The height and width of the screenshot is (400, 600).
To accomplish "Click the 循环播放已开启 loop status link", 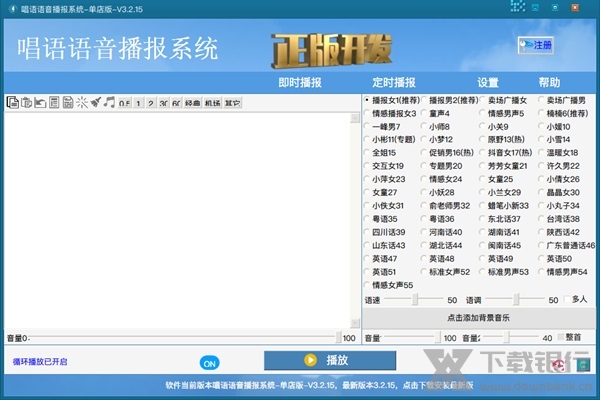I will tap(40, 362).
